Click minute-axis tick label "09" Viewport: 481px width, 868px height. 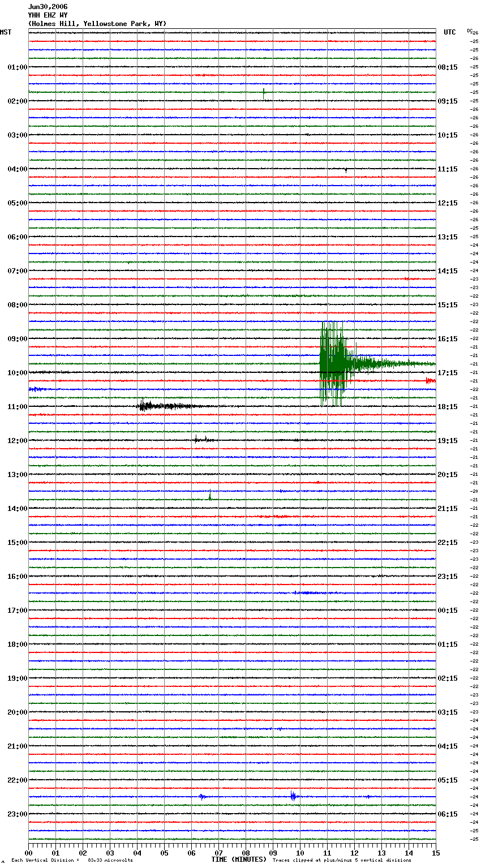273,853
